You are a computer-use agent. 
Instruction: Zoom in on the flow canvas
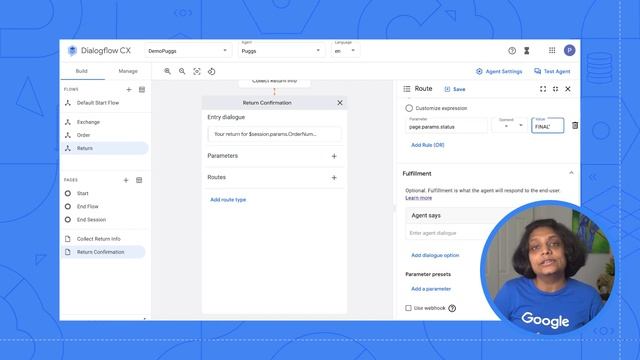tap(167, 71)
